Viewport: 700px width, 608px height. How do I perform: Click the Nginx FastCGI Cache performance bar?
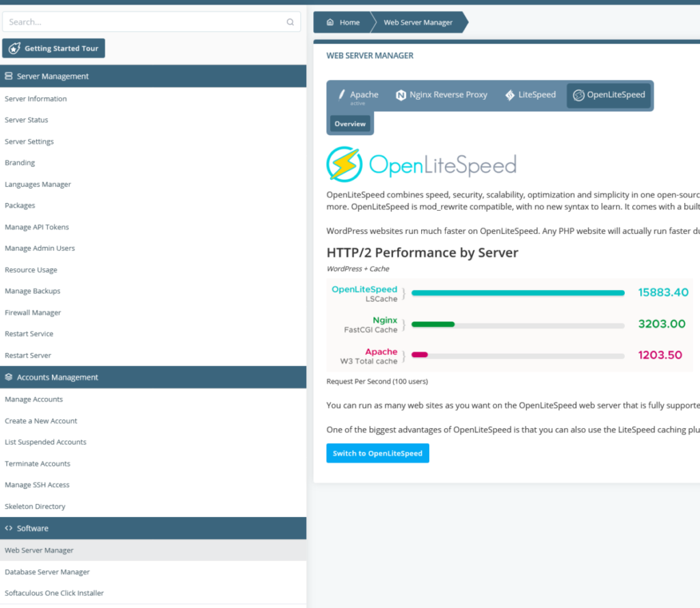click(x=518, y=324)
